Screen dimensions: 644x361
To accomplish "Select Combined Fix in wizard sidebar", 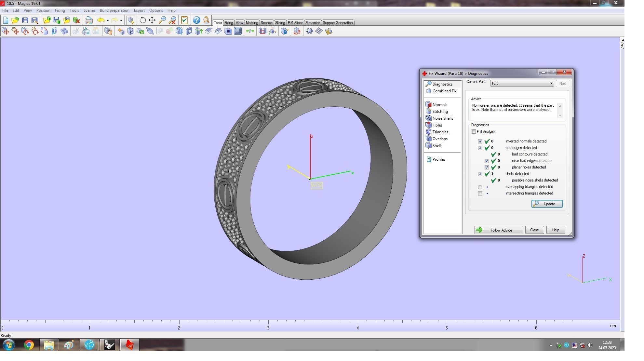I will pyautogui.click(x=441, y=91).
